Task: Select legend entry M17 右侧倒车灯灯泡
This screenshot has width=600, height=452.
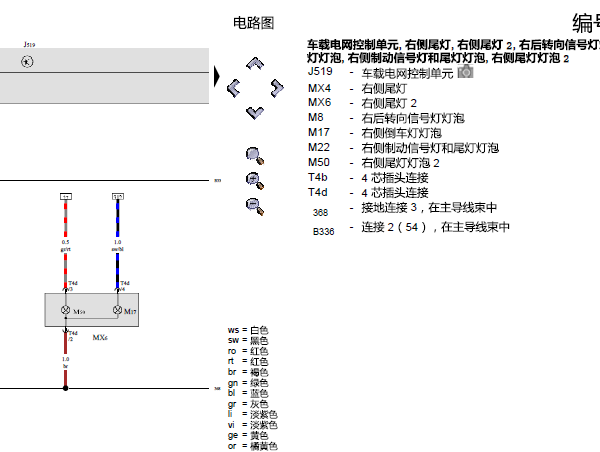Action: click(x=375, y=133)
